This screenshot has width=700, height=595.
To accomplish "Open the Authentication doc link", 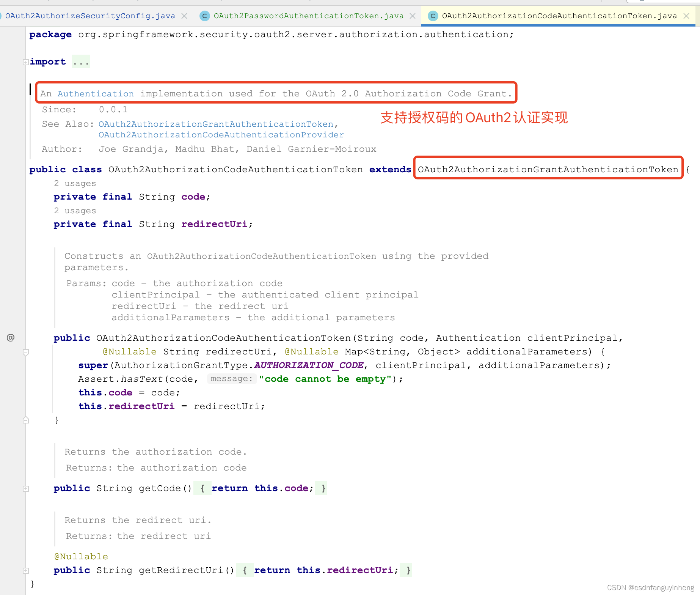I will [96, 94].
